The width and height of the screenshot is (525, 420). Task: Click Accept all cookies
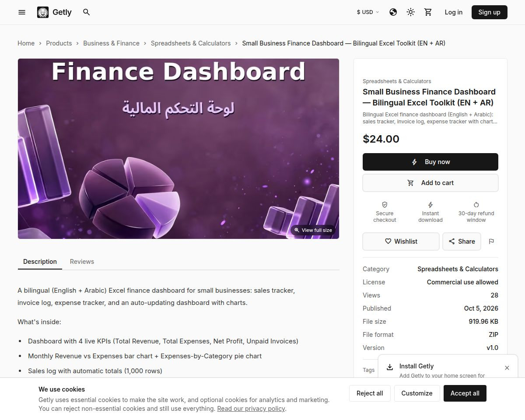pyautogui.click(x=465, y=393)
